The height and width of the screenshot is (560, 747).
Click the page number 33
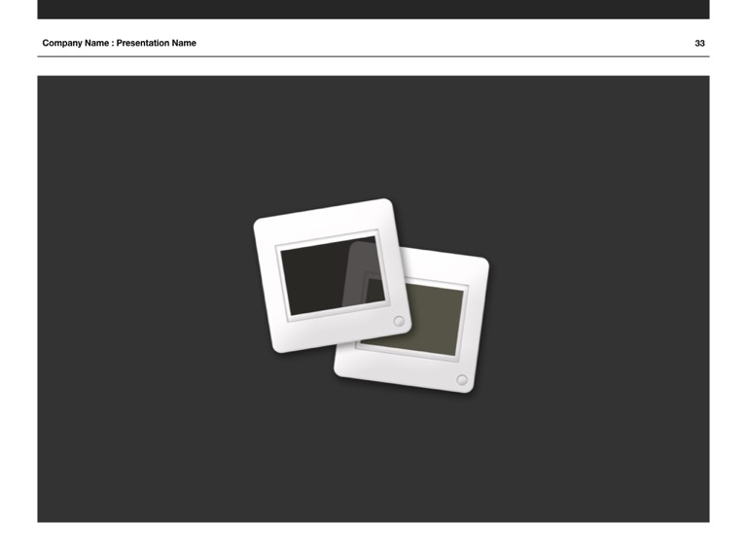pyautogui.click(x=699, y=43)
